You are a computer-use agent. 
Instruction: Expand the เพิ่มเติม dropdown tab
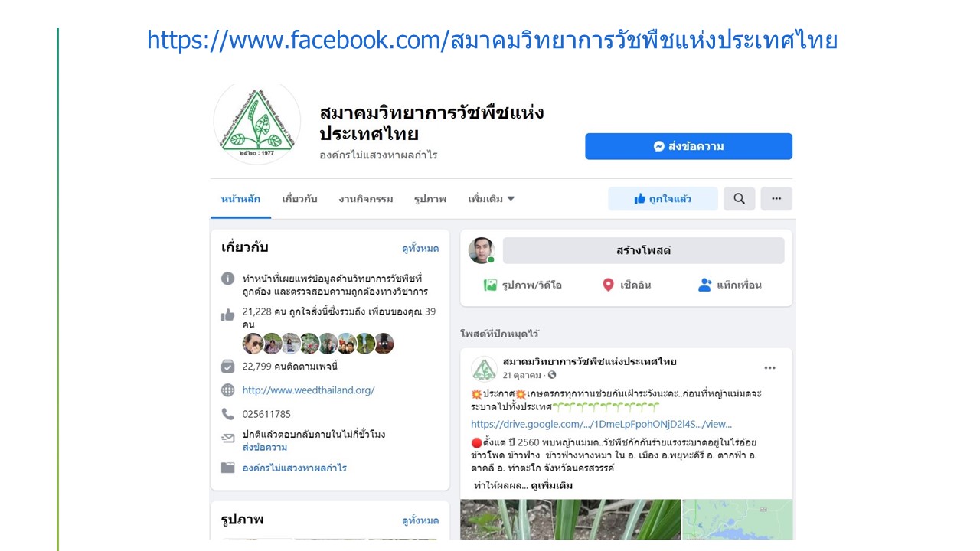click(x=492, y=199)
